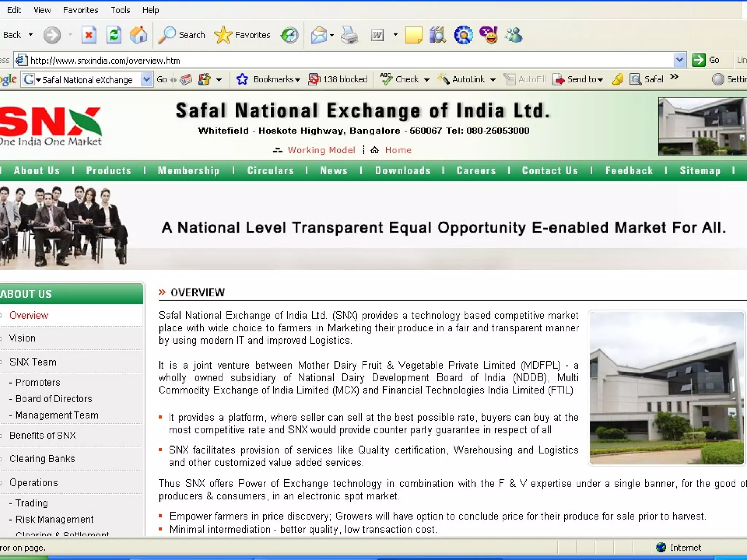
Task: Select Board of Directors in sidebar
Action: tap(54, 399)
